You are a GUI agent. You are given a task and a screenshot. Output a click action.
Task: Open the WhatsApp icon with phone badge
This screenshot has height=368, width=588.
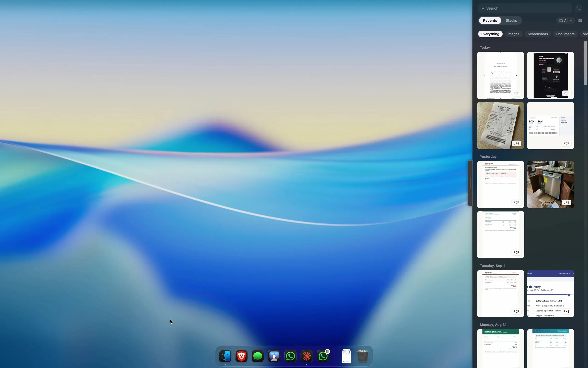[323, 356]
